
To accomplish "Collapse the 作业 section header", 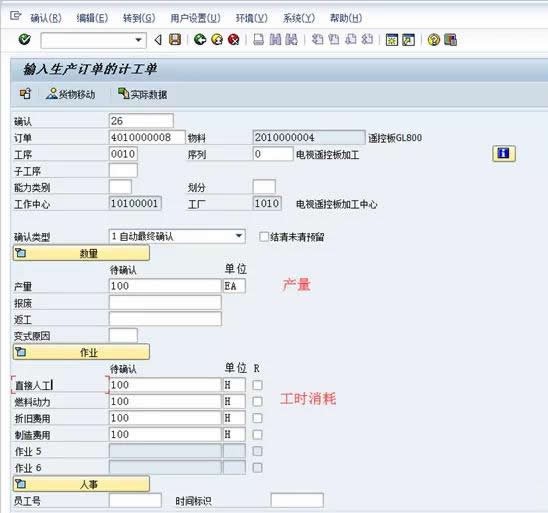I will click(81, 352).
